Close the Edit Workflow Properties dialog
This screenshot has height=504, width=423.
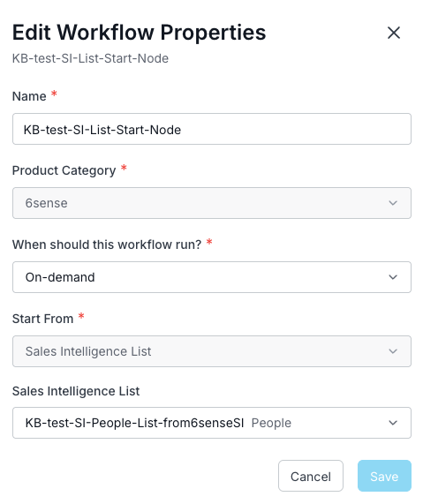coord(393,33)
